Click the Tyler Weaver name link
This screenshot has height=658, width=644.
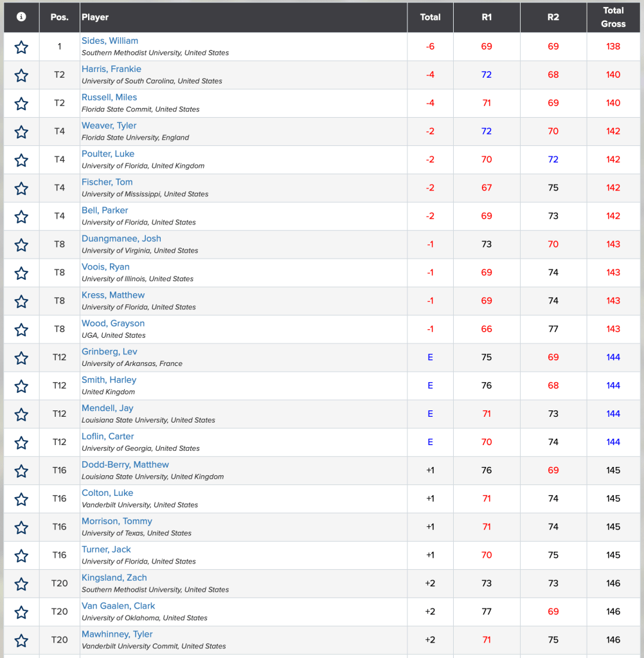(x=109, y=125)
